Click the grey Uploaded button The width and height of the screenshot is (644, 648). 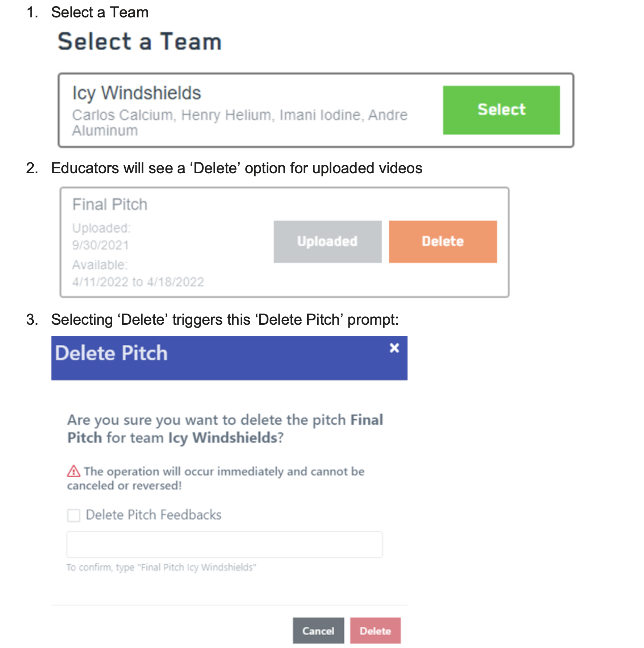click(327, 242)
